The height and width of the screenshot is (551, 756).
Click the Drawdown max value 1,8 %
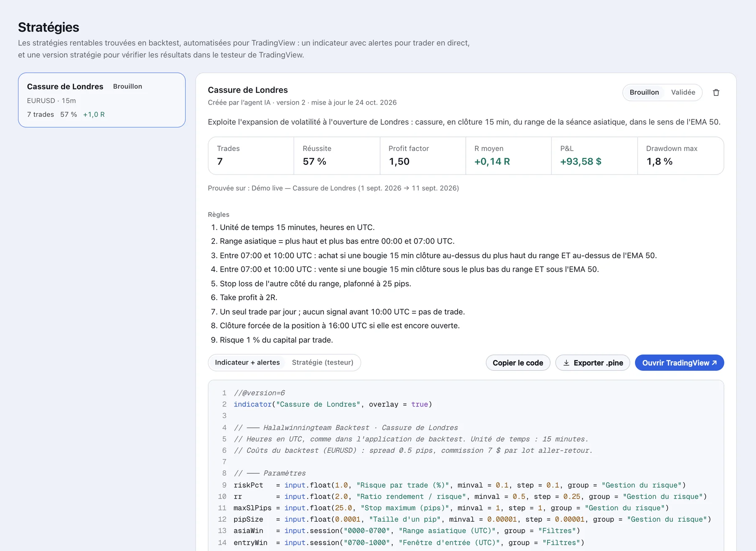(x=659, y=162)
